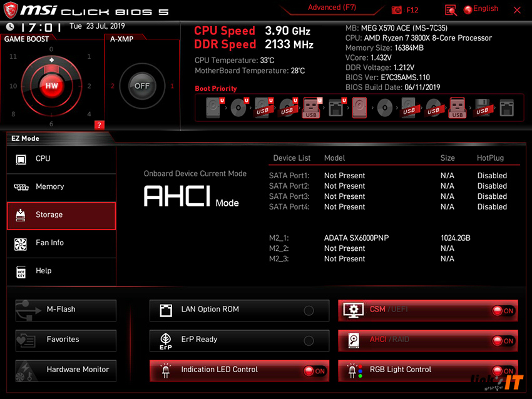Open Favorites

coord(66,340)
